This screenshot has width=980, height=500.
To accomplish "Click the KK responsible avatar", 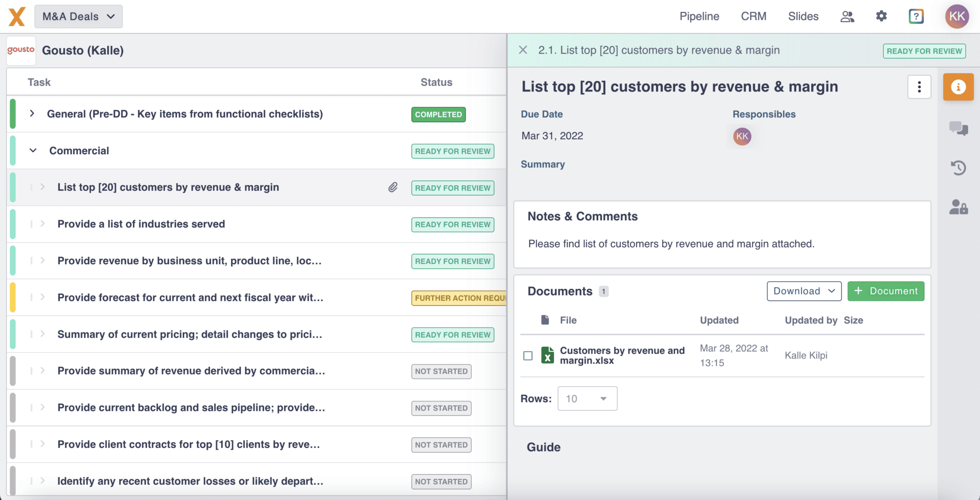I will [742, 136].
